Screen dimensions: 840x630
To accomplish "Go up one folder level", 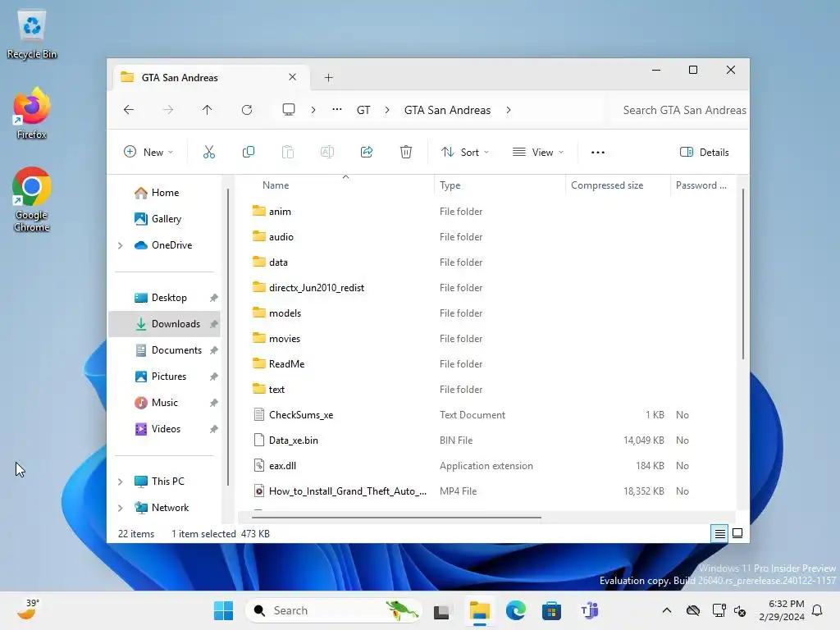I will pos(208,110).
